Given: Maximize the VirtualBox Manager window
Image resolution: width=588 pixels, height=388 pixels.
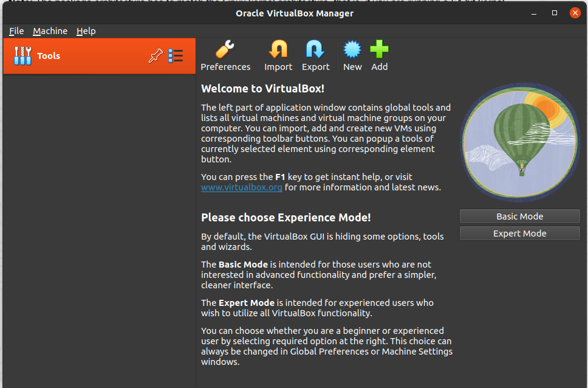Looking at the screenshot, I should 555,13.
